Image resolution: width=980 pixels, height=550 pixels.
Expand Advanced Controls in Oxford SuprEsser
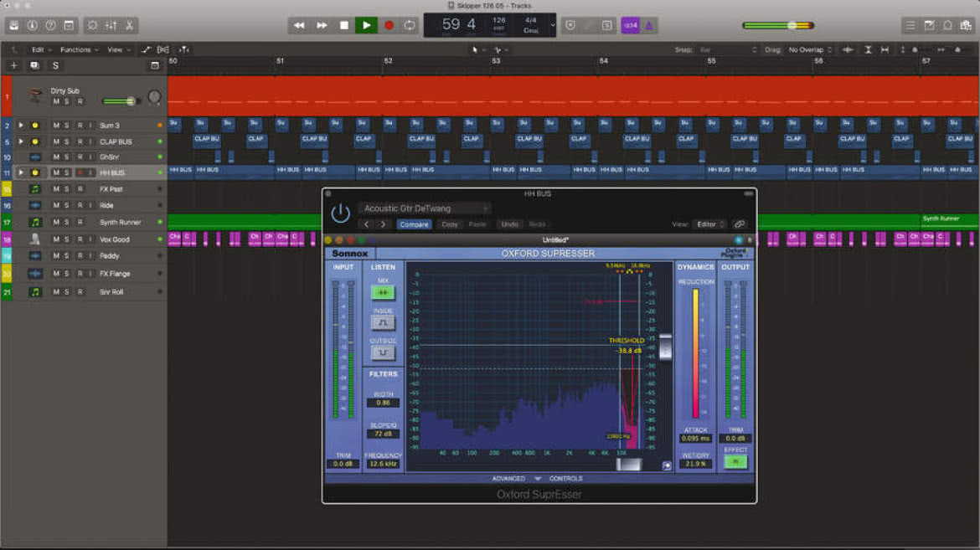tap(538, 479)
